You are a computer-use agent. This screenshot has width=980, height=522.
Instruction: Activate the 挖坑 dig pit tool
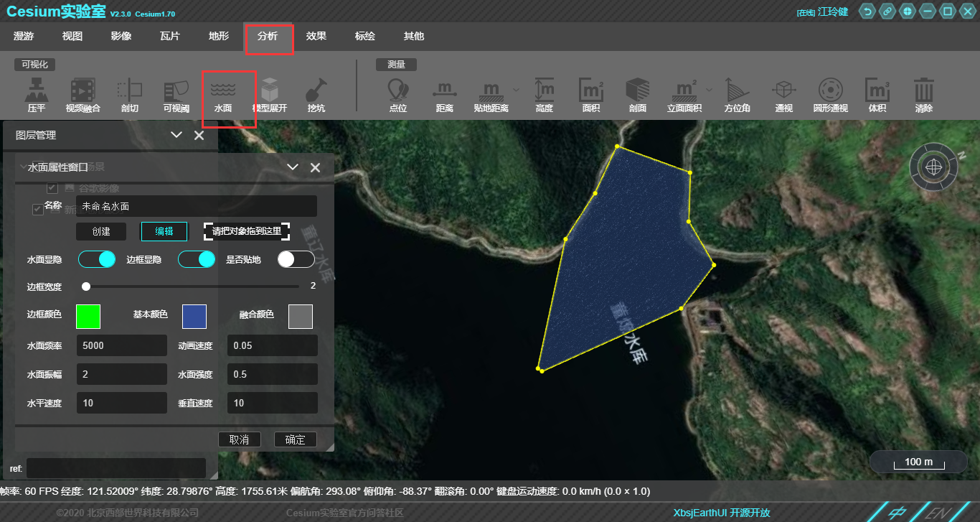tap(316, 95)
